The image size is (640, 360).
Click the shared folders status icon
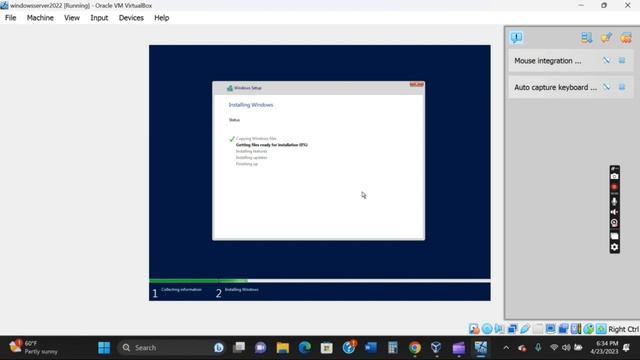point(538,329)
